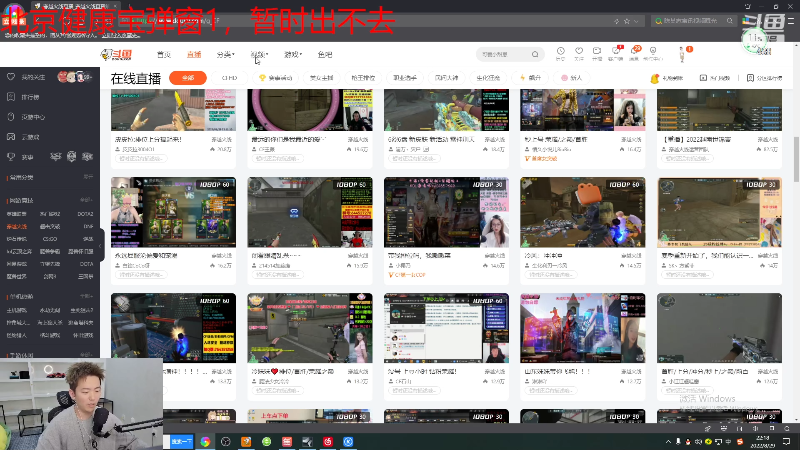Open the green round app on taskbar
Screen dimensions: 800x450
(266, 441)
